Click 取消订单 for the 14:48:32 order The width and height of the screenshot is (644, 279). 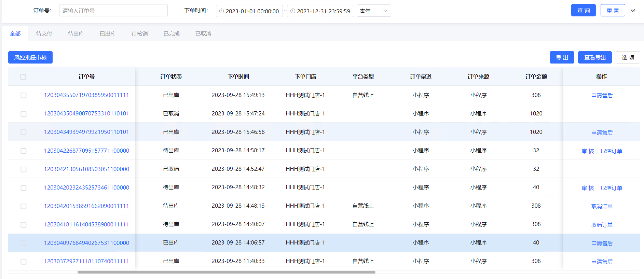612,188
